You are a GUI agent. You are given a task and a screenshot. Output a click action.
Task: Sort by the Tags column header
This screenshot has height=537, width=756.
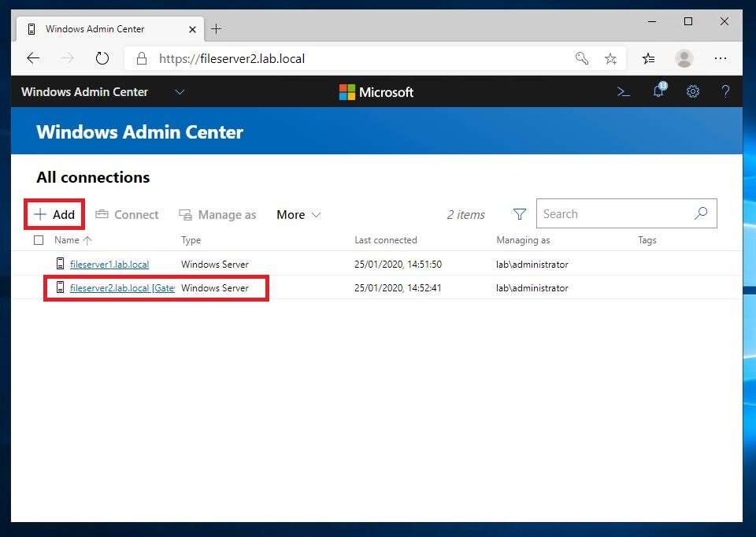pyautogui.click(x=647, y=240)
